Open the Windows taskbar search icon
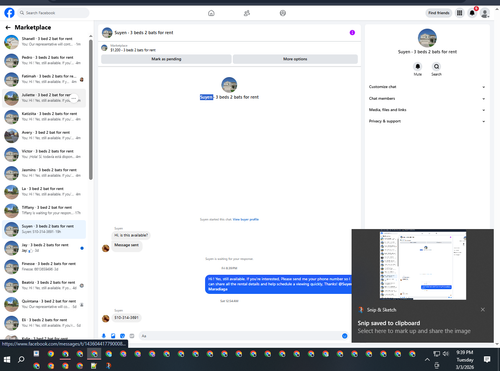The width and height of the screenshot is (500, 371). coord(21,359)
